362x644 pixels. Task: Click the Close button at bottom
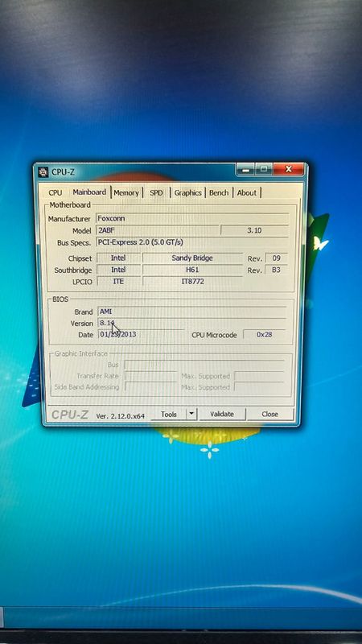tap(269, 414)
